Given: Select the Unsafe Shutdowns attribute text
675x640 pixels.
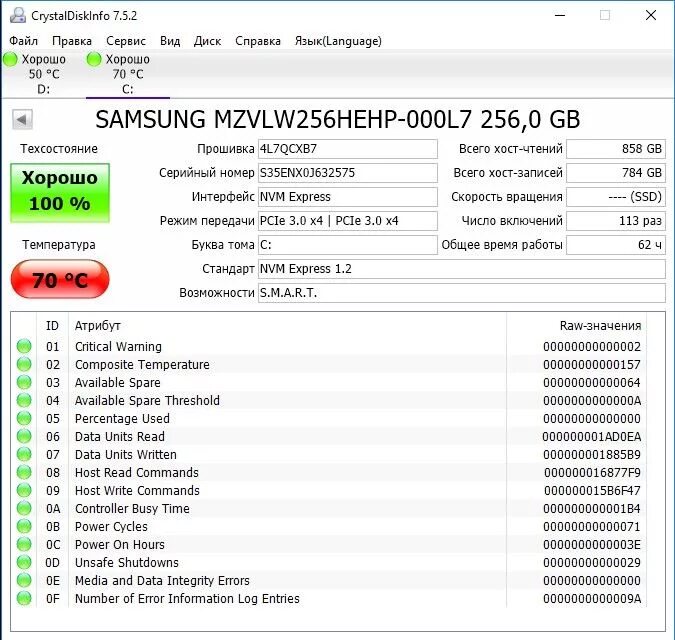Looking at the screenshot, I should click(127, 563).
